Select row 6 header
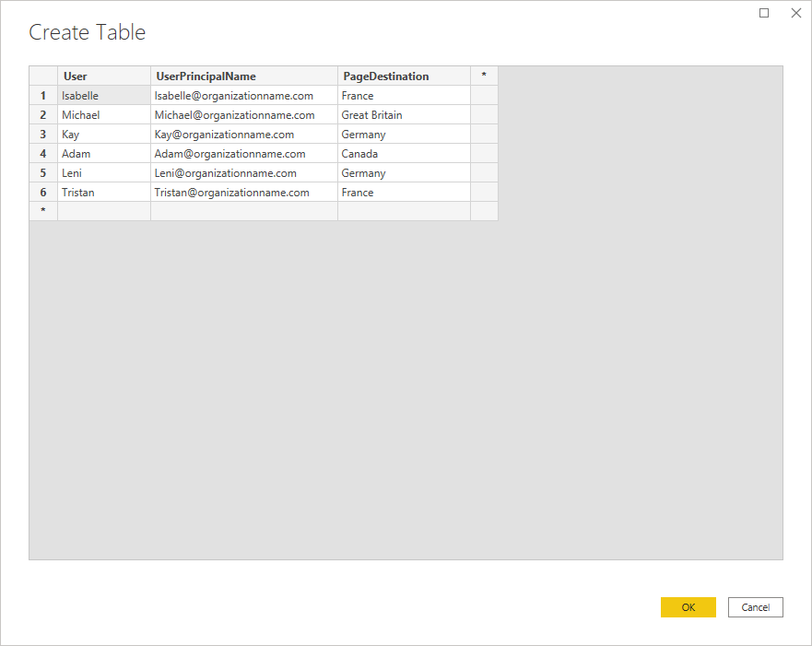 pyautogui.click(x=43, y=193)
